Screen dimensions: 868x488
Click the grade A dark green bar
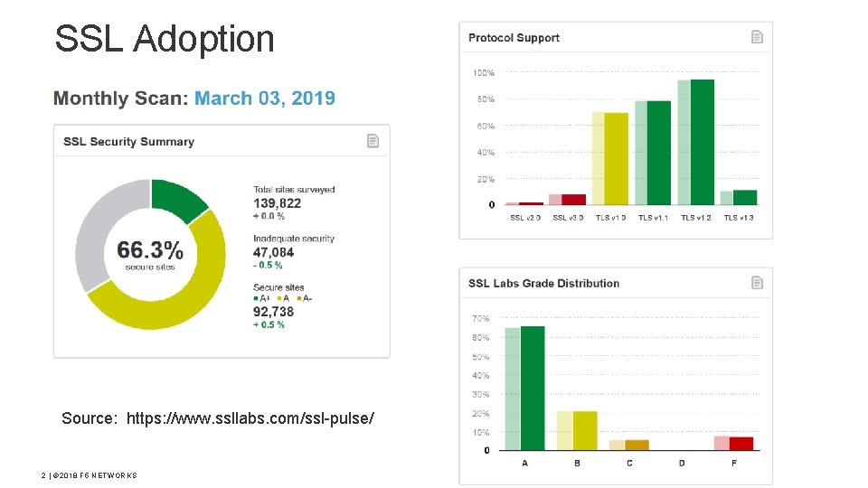[533, 389]
